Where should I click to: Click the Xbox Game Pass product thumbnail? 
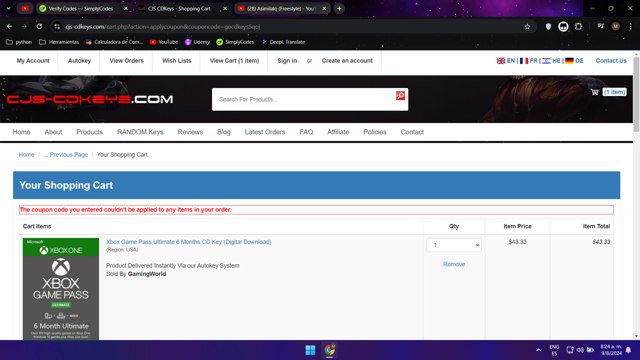pyautogui.click(x=61, y=289)
